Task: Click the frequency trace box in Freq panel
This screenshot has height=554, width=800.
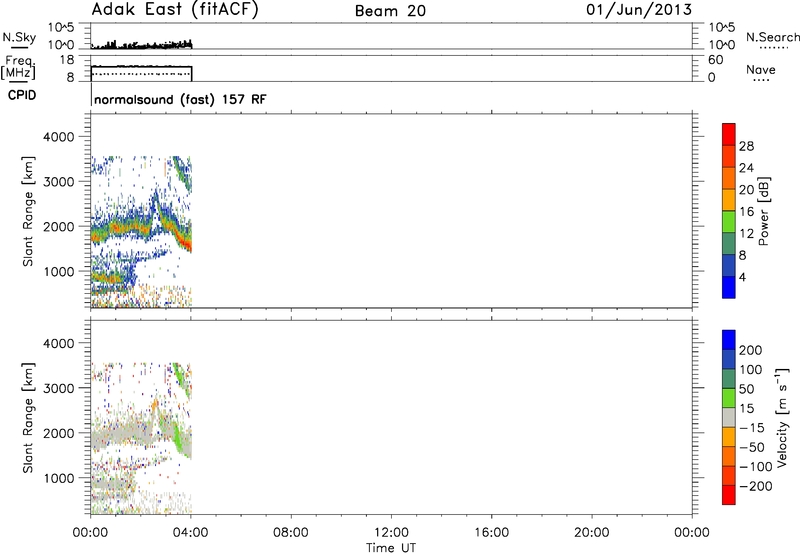Action: click(x=141, y=73)
